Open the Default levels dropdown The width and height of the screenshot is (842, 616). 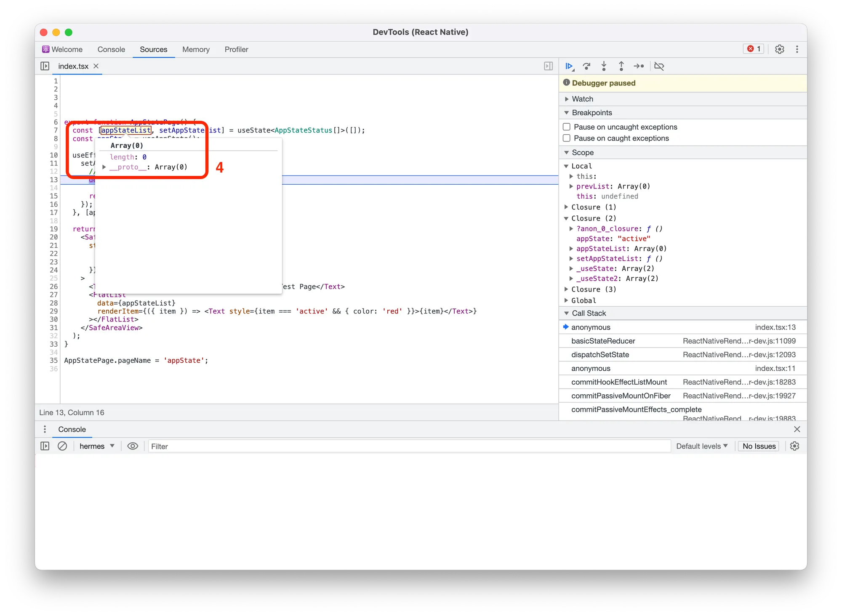[x=701, y=446]
